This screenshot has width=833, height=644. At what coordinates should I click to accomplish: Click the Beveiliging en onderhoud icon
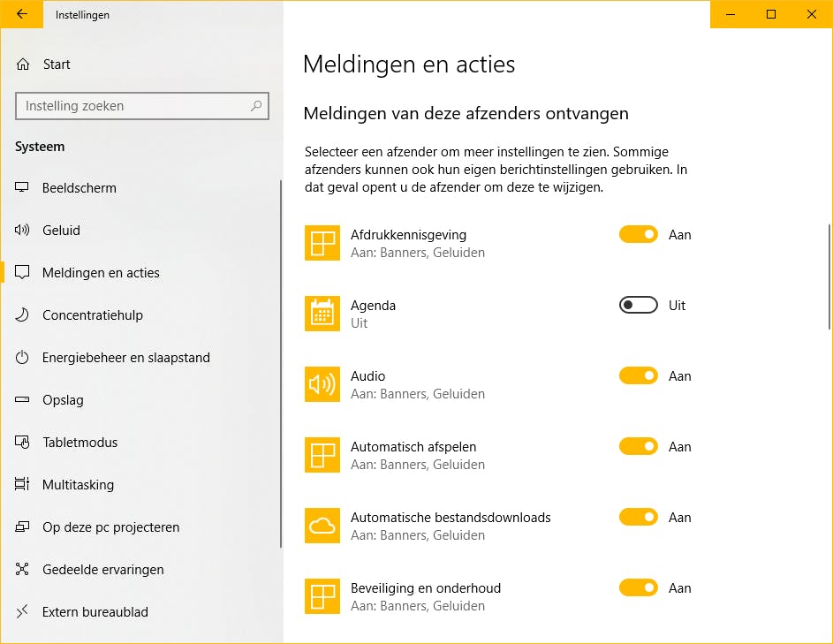[322, 596]
